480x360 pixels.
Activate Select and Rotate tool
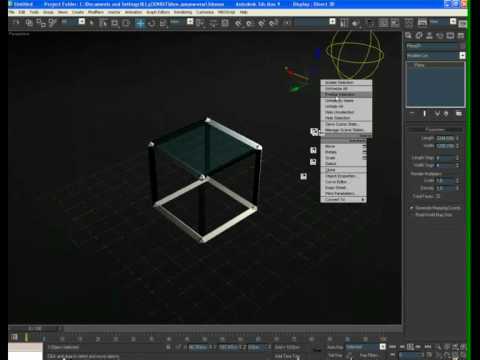tap(151, 23)
